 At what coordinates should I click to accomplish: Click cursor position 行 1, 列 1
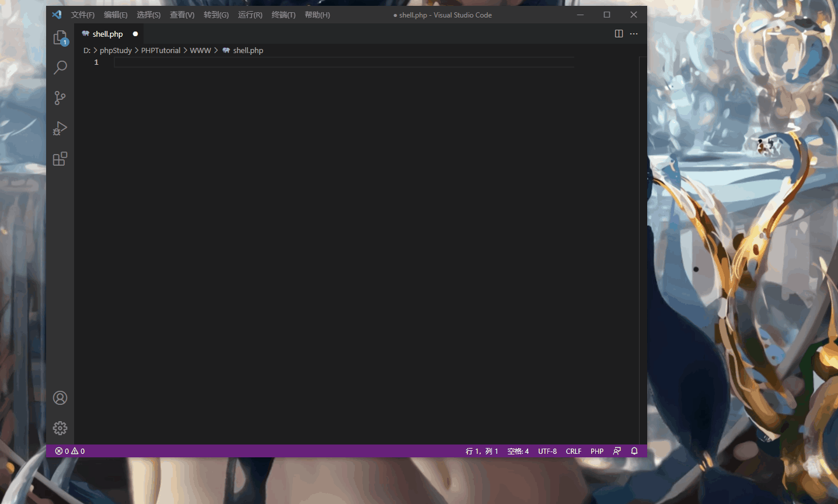click(481, 451)
